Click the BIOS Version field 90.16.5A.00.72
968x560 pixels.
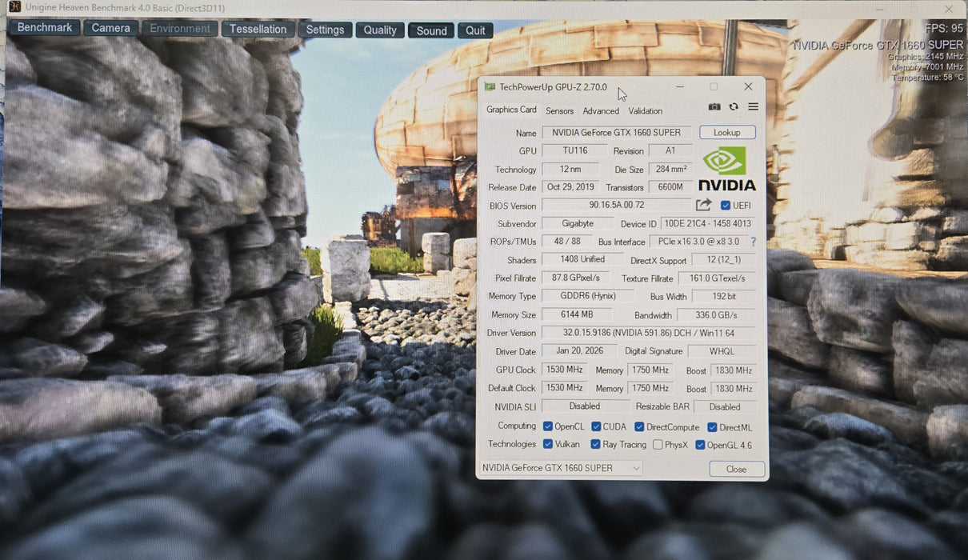click(x=617, y=206)
